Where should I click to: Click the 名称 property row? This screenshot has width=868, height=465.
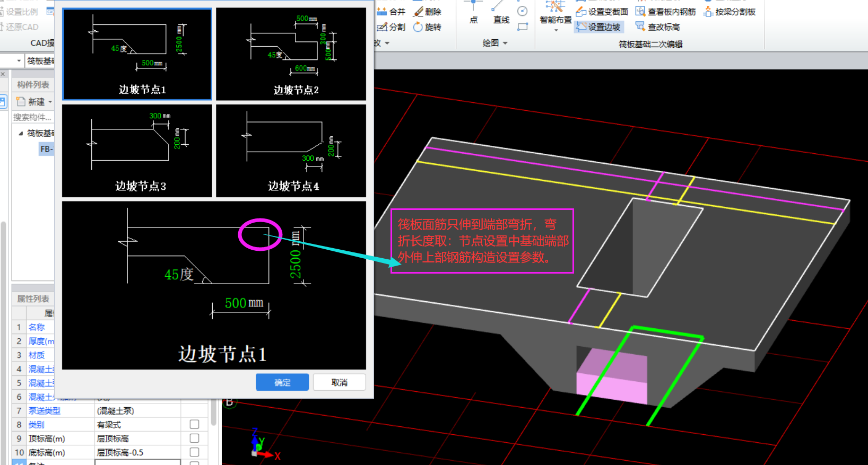coord(33,327)
